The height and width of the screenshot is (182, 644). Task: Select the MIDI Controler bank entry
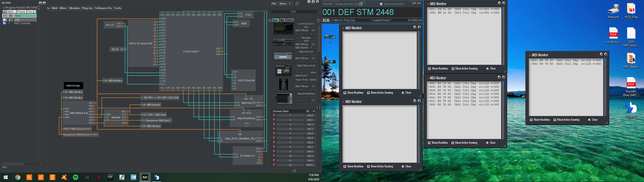point(22,23)
